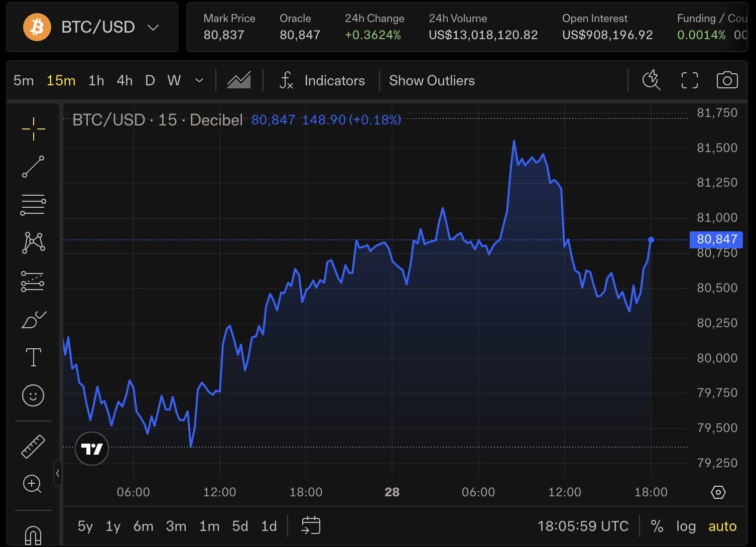
Task: Switch to the 5m interval
Action: [24, 80]
